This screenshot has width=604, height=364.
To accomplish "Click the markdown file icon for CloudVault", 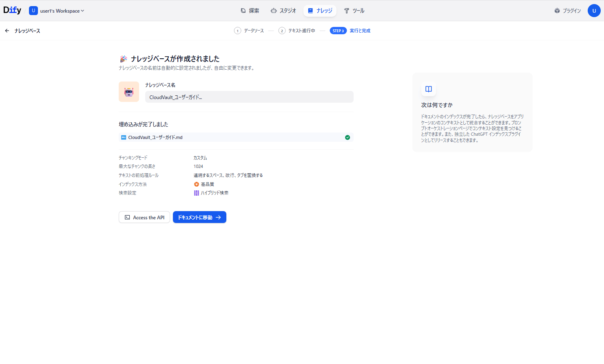I will tap(124, 137).
